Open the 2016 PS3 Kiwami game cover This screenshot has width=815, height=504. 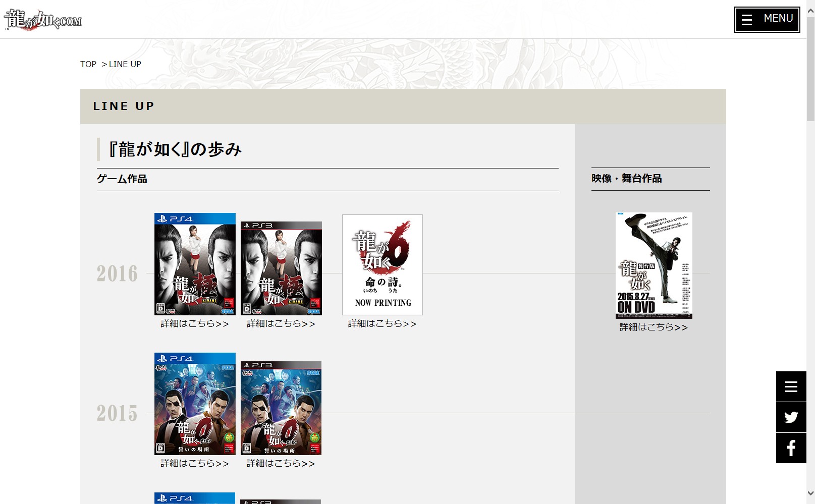[x=281, y=268]
